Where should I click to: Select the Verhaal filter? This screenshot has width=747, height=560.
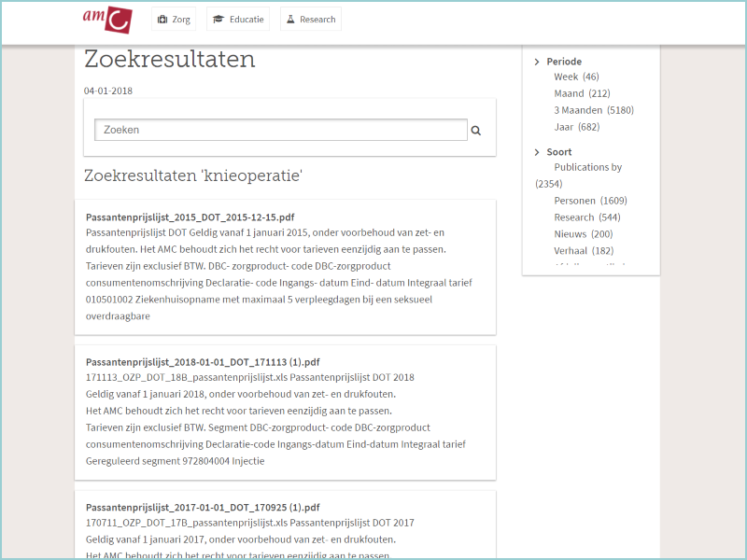tap(571, 251)
